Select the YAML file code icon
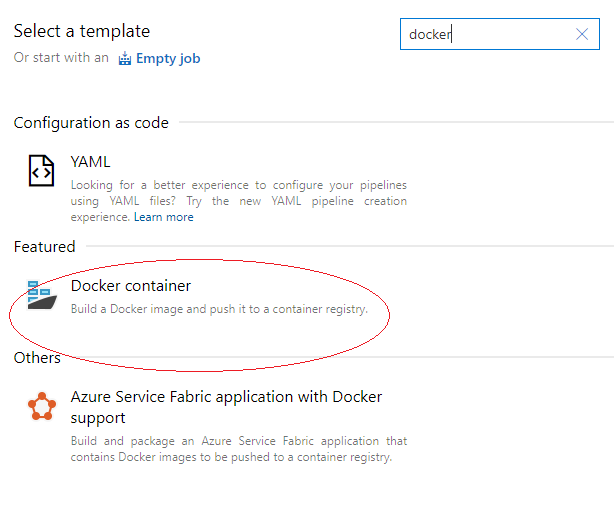The image size is (614, 513). 41,171
